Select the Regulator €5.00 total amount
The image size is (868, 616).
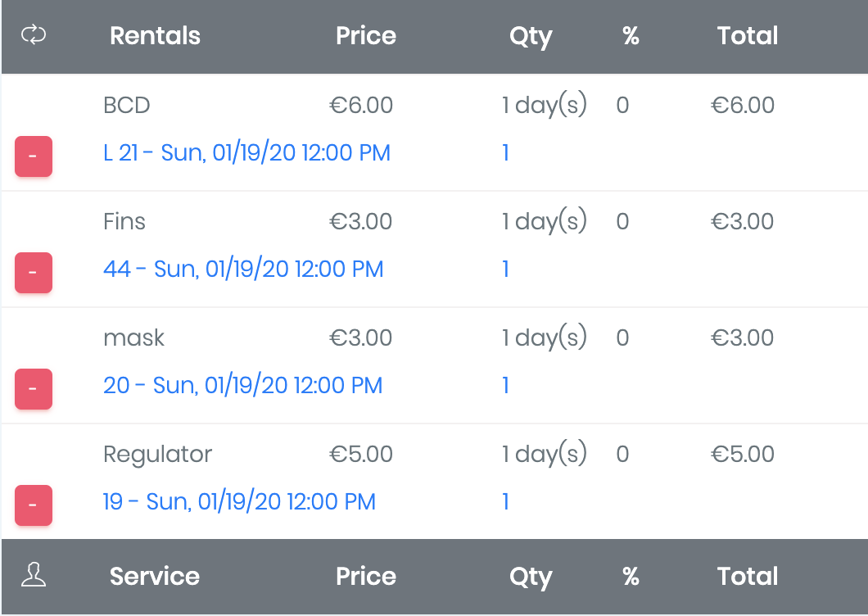(743, 454)
